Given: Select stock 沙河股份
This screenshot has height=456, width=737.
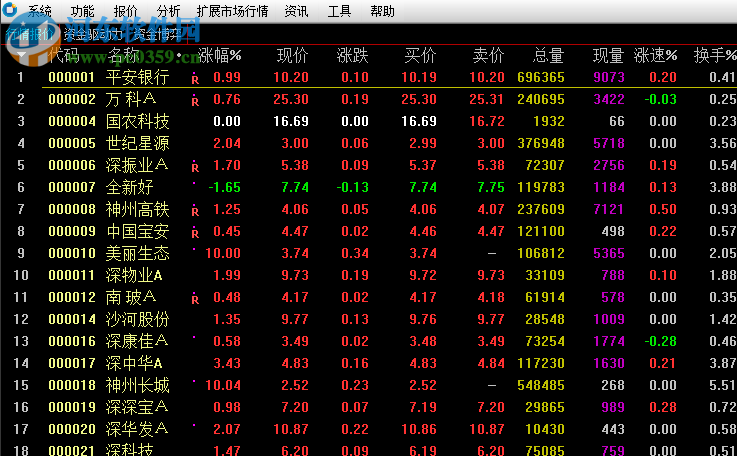Looking at the screenshot, I should pos(137,319).
